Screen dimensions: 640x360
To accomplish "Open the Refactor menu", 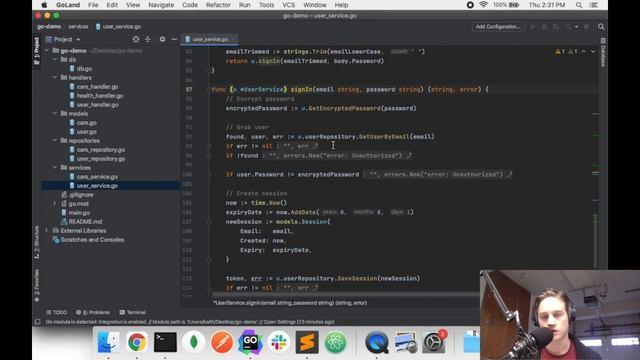I will pyautogui.click(x=218, y=5).
